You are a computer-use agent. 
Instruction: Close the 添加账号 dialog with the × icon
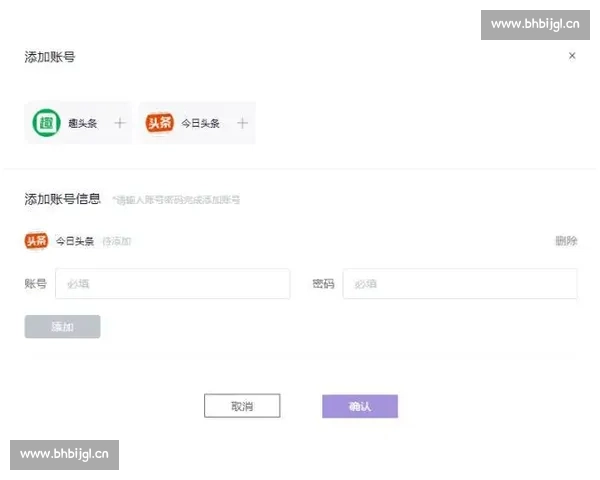[x=572, y=56]
